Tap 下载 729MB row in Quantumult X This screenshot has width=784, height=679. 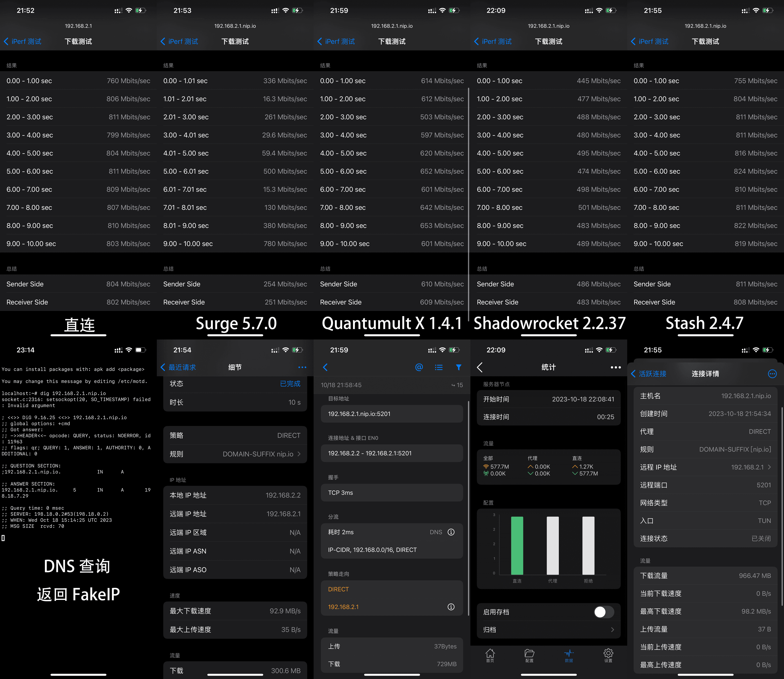pos(392,664)
